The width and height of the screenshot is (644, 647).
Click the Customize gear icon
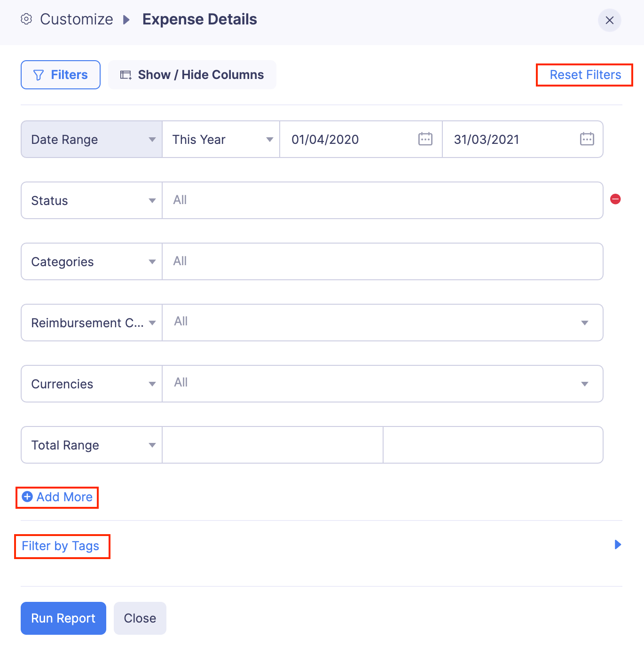26,19
